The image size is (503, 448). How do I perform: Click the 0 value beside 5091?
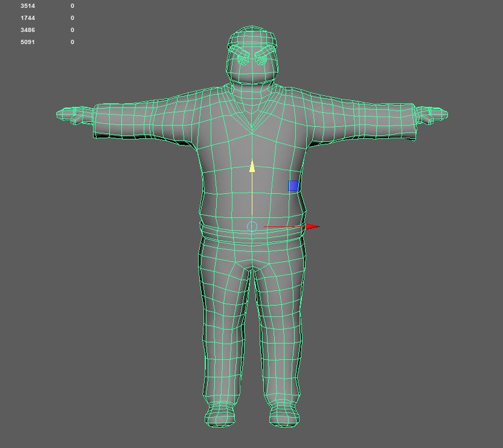[x=72, y=42]
